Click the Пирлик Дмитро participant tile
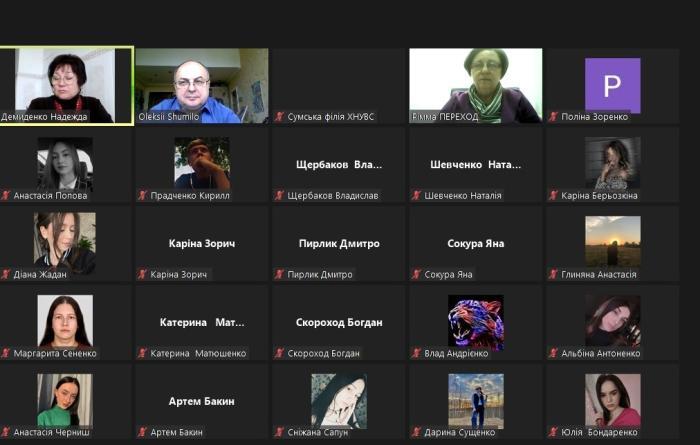Viewport: 700px width, 445px height. click(339, 244)
